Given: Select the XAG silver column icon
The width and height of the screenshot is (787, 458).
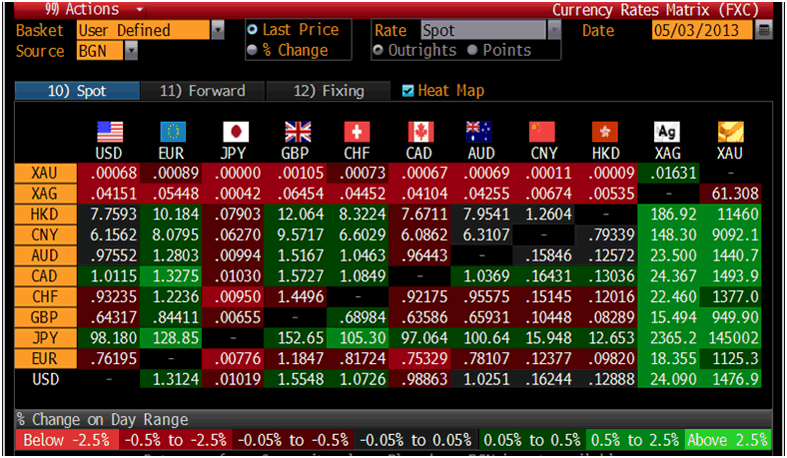Looking at the screenshot, I should pos(667,132).
